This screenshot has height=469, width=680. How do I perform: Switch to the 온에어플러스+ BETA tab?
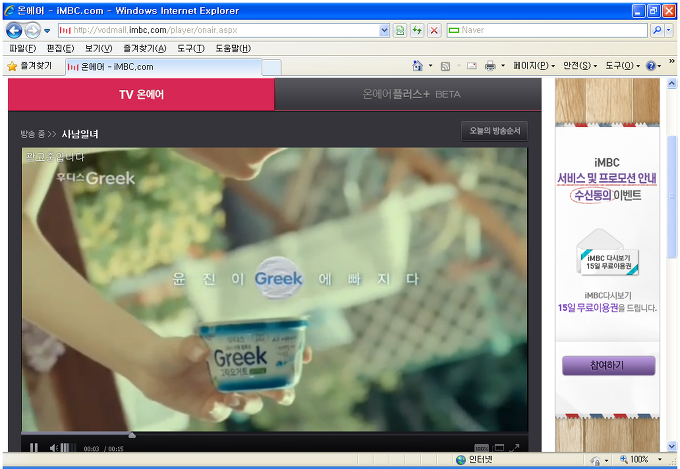click(x=408, y=95)
